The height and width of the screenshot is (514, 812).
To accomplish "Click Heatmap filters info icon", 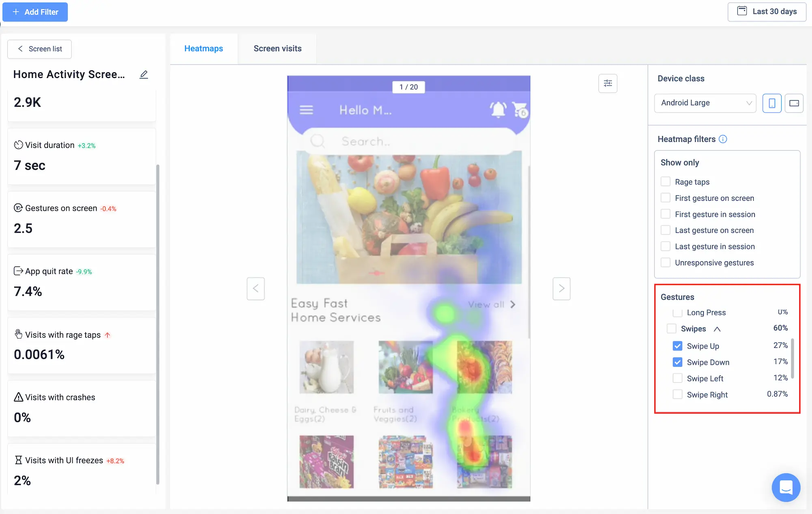I will click(x=723, y=139).
